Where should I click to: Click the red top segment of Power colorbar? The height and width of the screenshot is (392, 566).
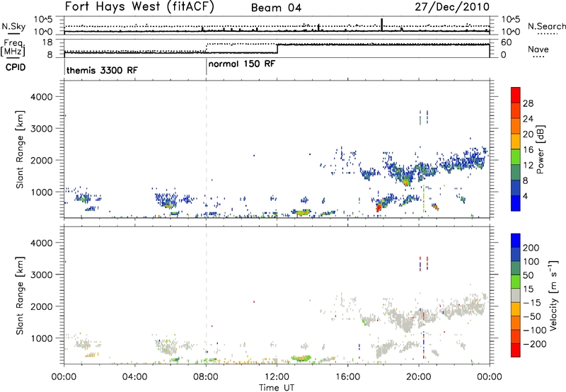[x=516, y=95]
